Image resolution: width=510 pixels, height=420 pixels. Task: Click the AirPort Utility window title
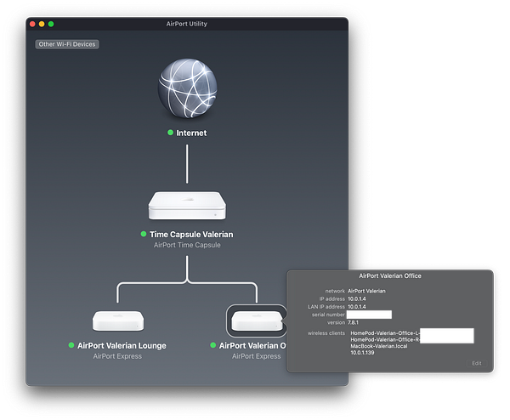pyautogui.click(x=187, y=24)
